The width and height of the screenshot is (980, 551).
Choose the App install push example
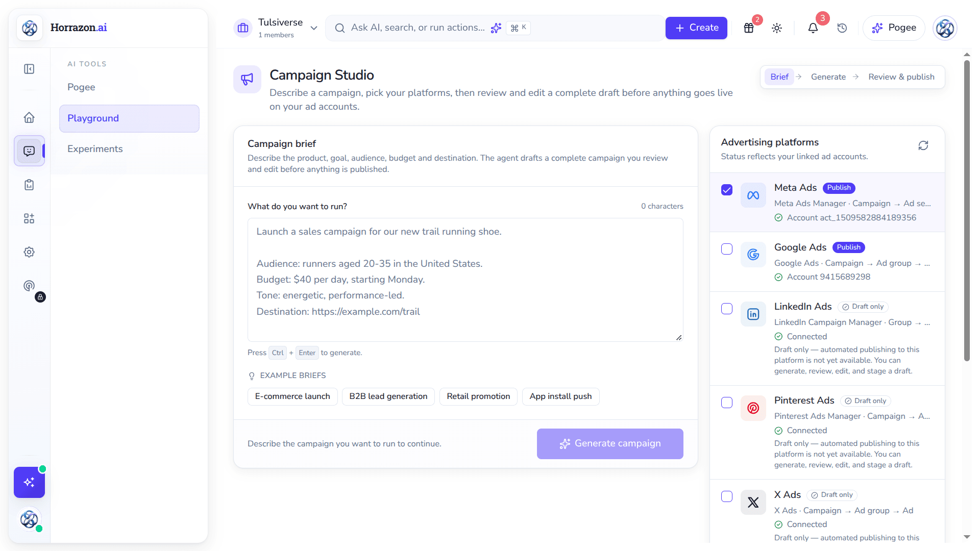[x=560, y=396]
